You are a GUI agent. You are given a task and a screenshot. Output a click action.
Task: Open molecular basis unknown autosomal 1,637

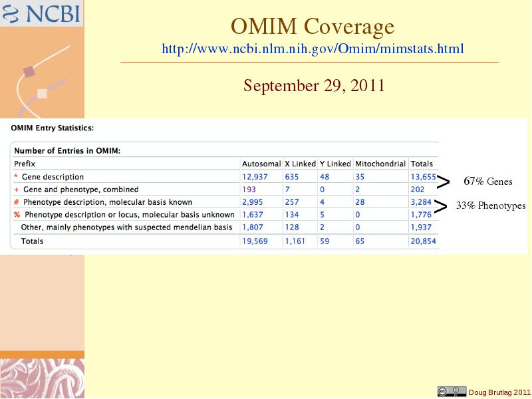(x=253, y=214)
